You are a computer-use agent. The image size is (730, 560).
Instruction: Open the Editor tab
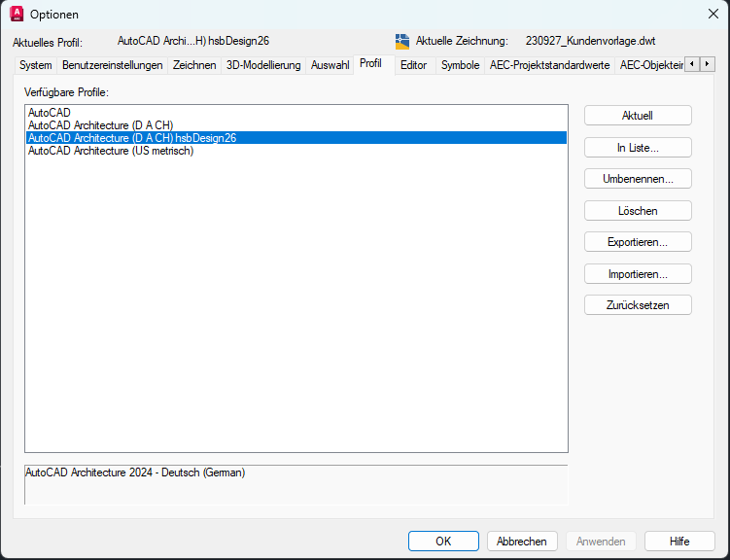[x=413, y=65]
